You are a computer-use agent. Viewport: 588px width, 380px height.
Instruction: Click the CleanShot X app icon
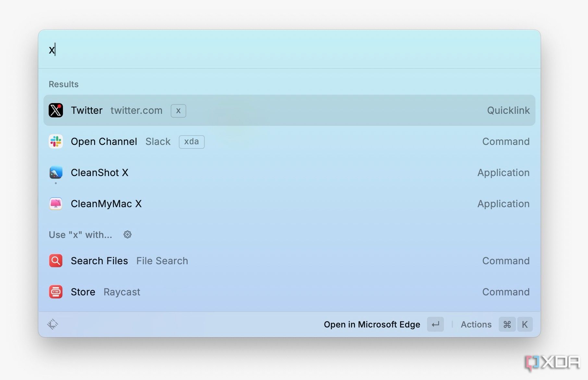[x=56, y=172]
